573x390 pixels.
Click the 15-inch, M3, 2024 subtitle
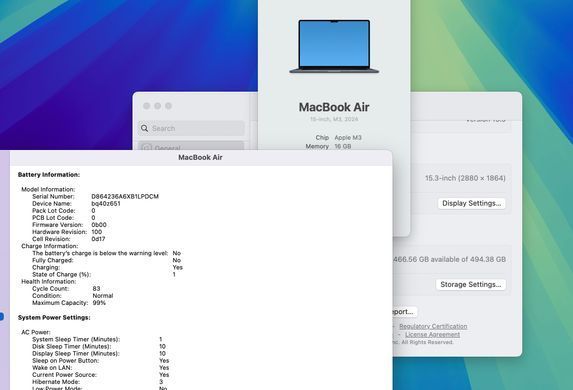334,119
